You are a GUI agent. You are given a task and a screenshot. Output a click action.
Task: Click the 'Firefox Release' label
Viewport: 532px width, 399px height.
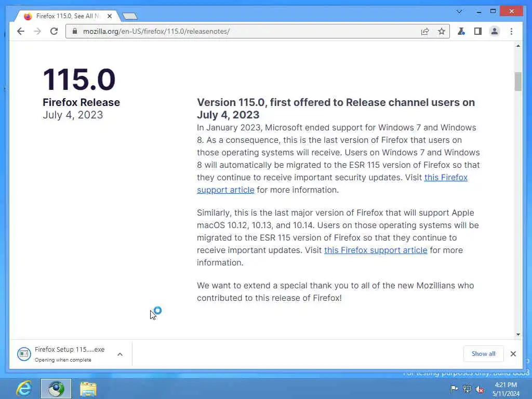point(81,102)
